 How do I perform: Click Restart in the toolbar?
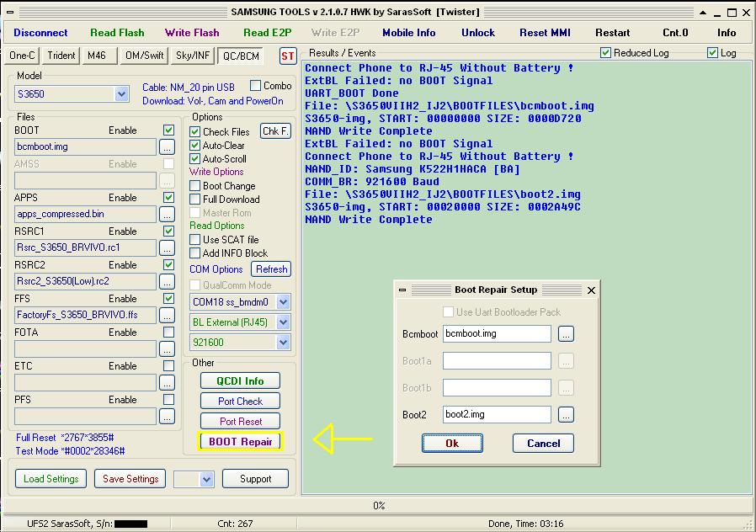click(x=612, y=33)
